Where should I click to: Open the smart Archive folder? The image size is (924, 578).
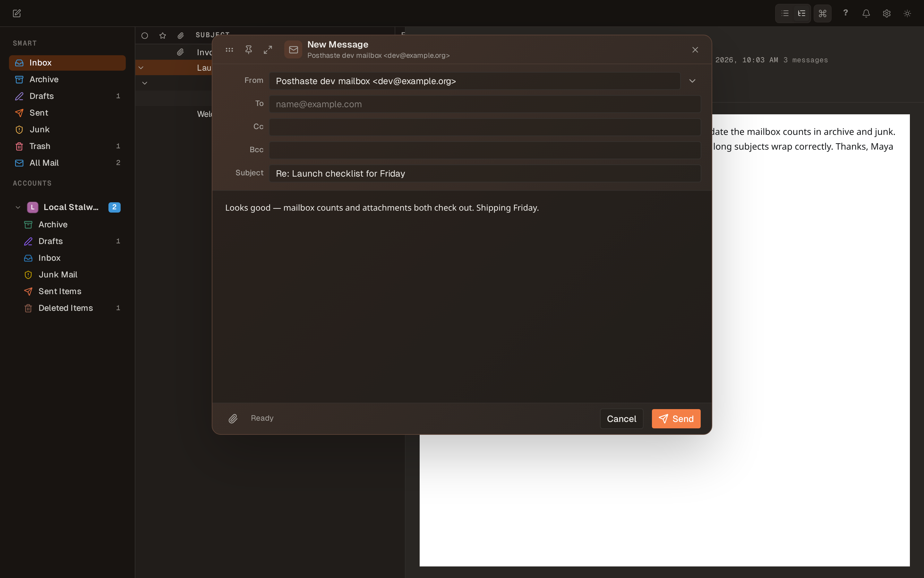[x=67, y=80]
